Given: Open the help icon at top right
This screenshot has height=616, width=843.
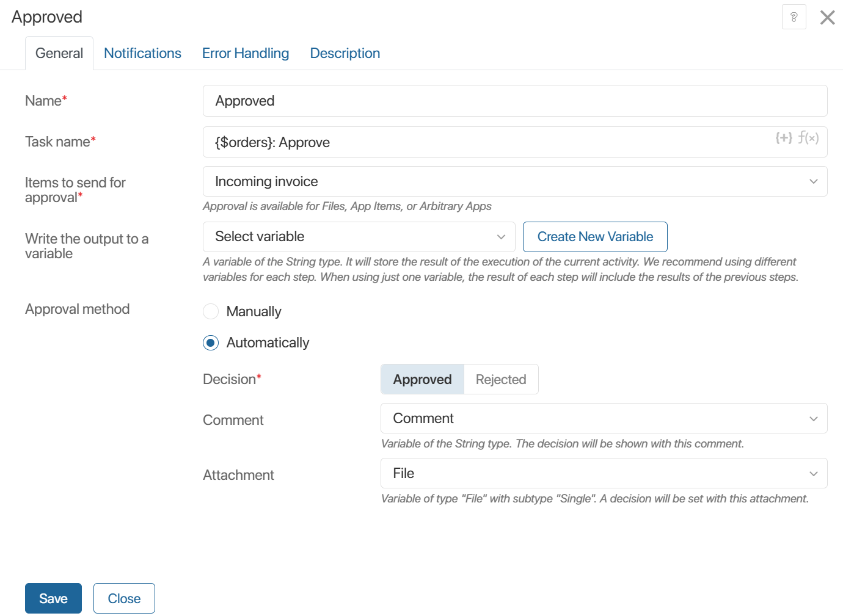Looking at the screenshot, I should pyautogui.click(x=794, y=17).
